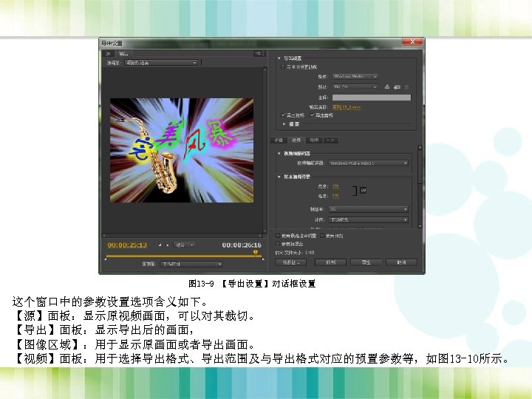
Task: Click the orange playhead marker on the timeline bar
Action: pos(256,253)
